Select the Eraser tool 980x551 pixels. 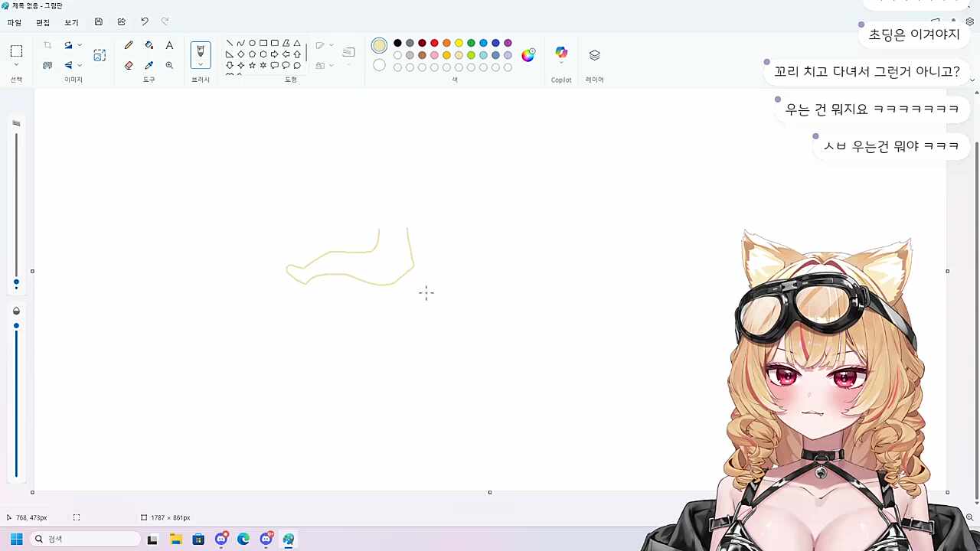[129, 65]
